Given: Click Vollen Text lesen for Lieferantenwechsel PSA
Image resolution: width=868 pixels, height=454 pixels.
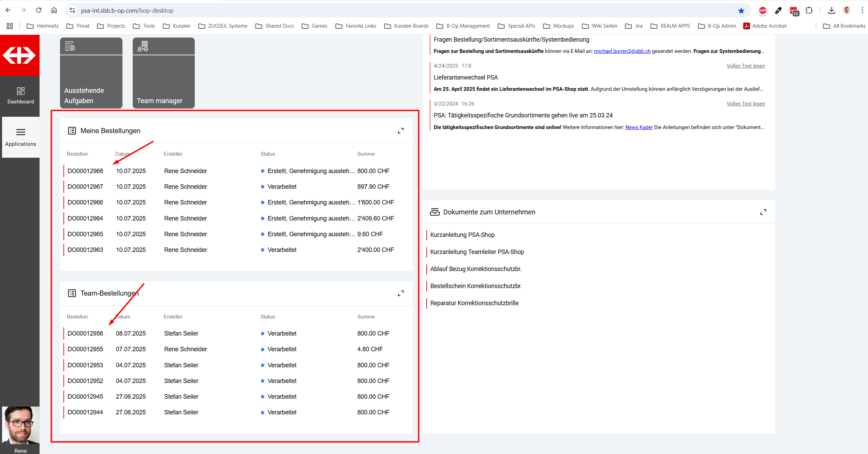Looking at the screenshot, I should [x=746, y=66].
